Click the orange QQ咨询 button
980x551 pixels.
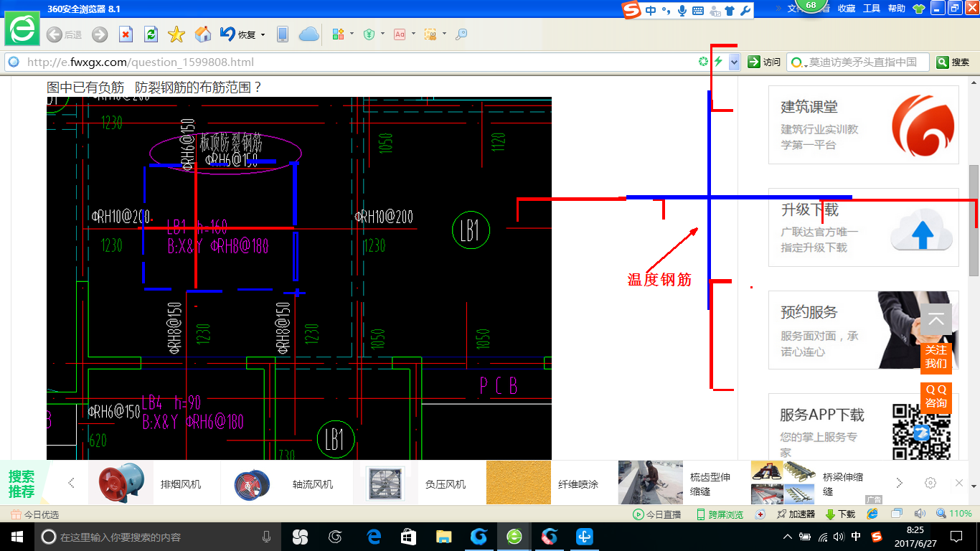936,397
